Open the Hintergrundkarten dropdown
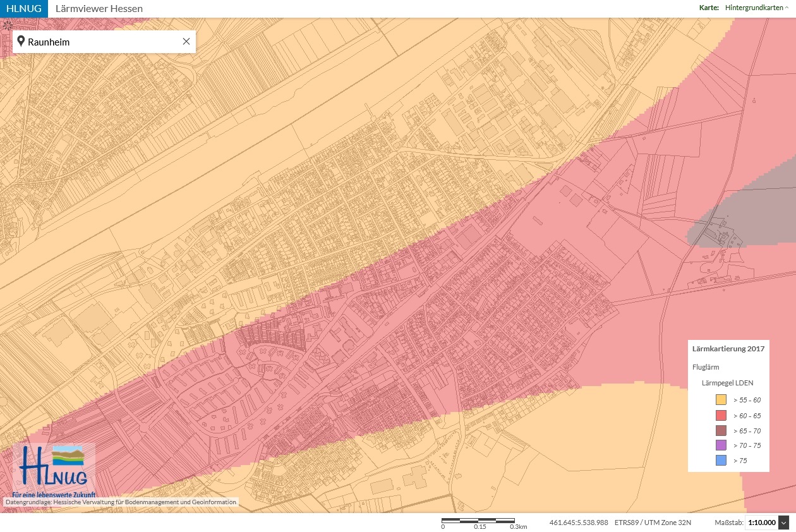This screenshot has width=796, height=532. point(758,8)
